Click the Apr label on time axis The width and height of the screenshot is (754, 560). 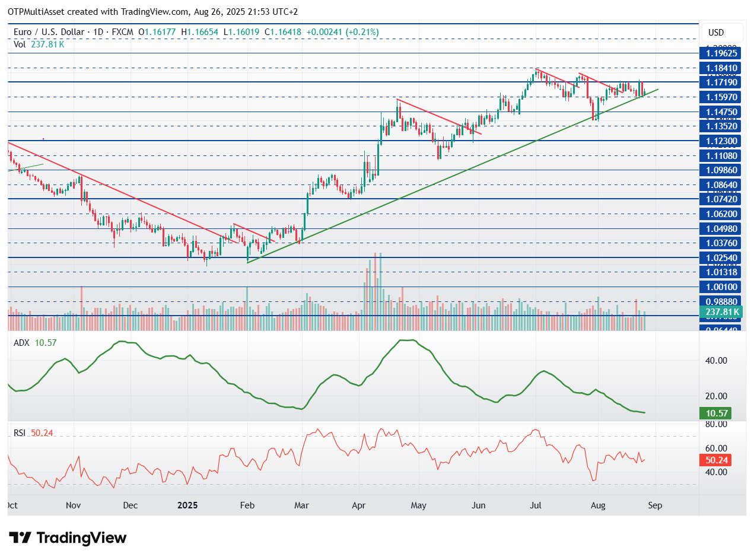click(x=359, y=505)
